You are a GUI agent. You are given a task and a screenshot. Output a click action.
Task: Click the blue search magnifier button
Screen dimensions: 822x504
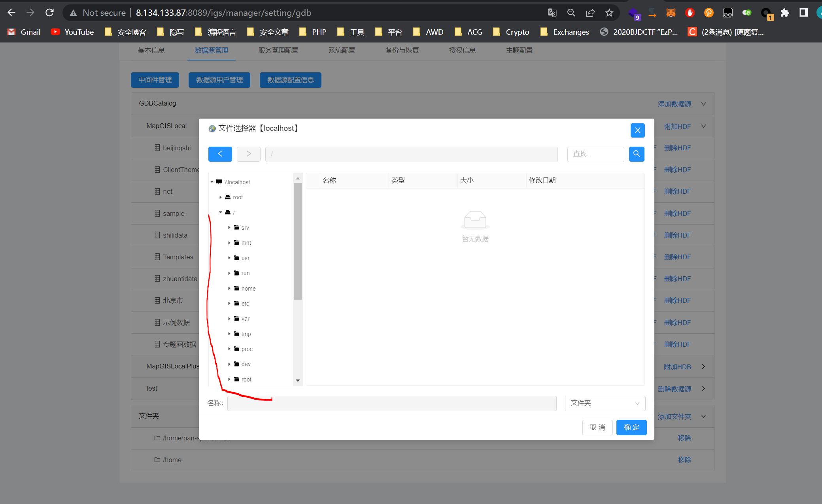coord(636,154)
